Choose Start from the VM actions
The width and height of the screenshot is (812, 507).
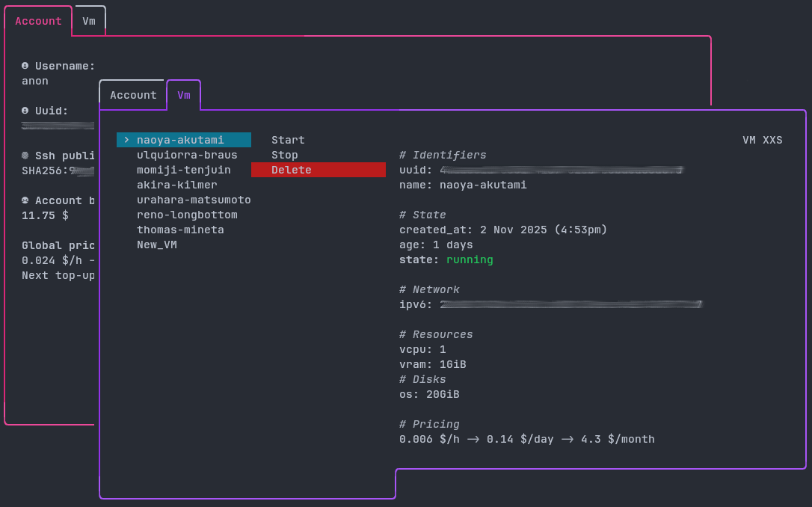coord(288,140)
